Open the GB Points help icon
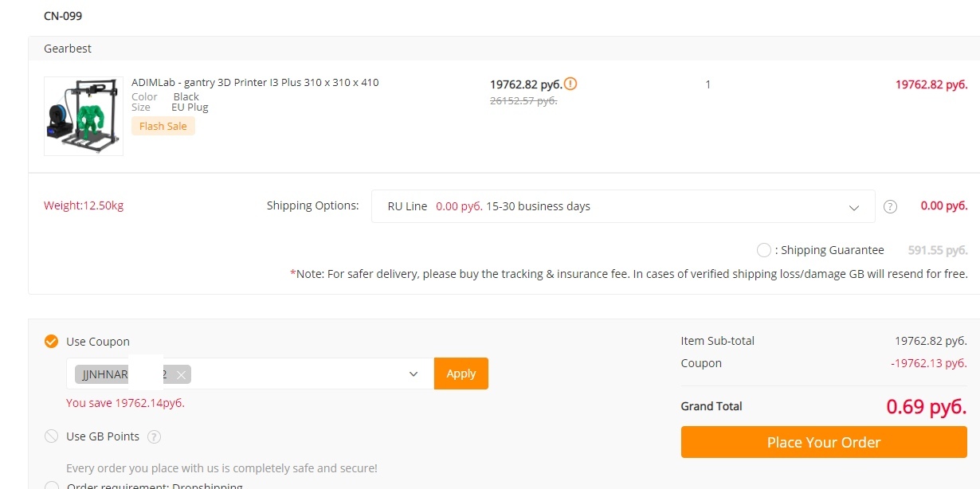Viewport: 980px width, 489px height. (x=155, y=436)
